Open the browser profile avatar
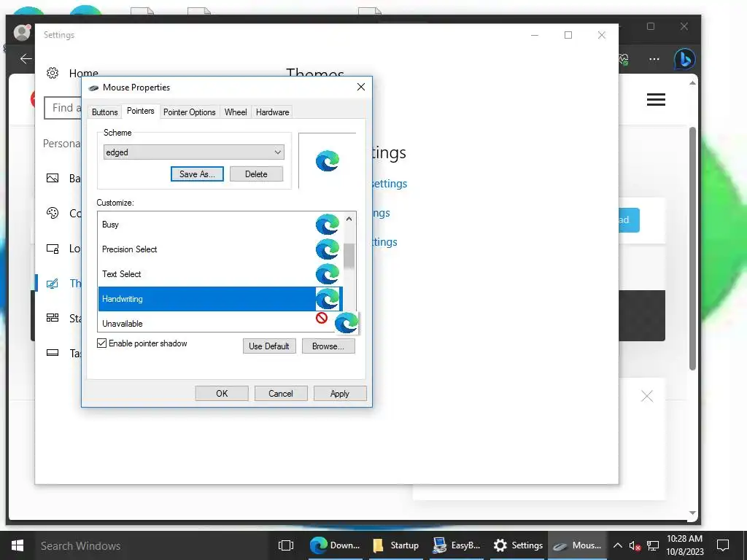The width and height of the screenshot is (747, 560). (22, 32)
